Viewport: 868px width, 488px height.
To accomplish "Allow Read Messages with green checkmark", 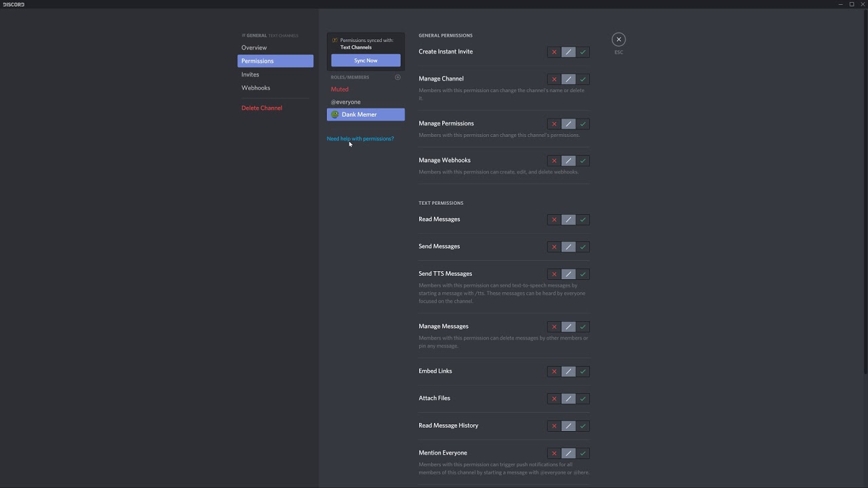I will point(583,220).
